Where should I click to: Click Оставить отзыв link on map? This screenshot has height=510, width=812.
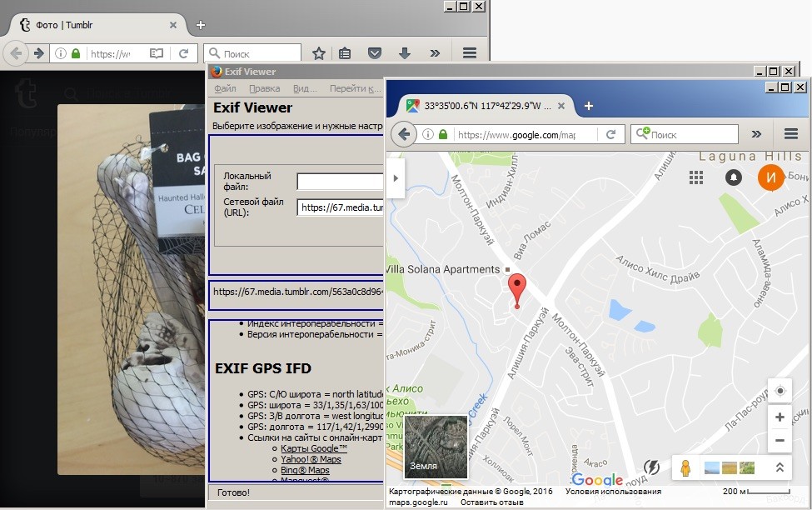click(x=492, y=502)
